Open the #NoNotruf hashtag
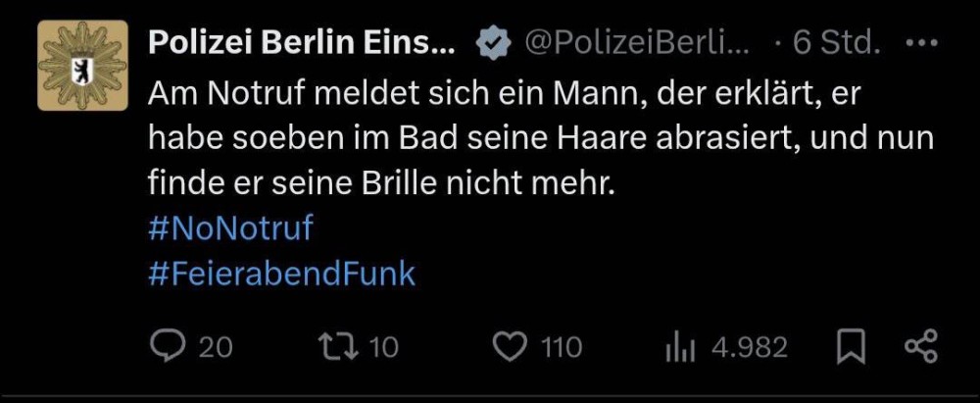Viewport: 980px width, 403px height. (x=230, y=228)
